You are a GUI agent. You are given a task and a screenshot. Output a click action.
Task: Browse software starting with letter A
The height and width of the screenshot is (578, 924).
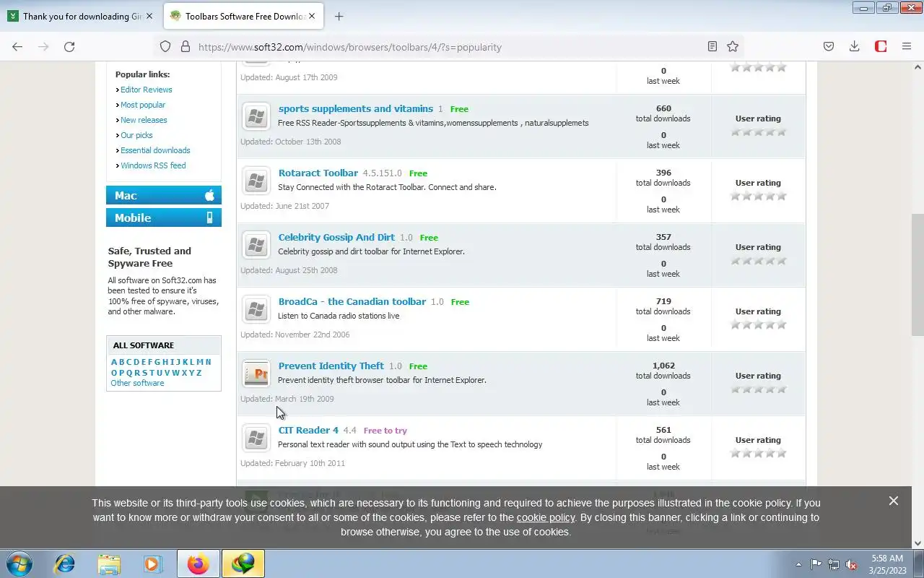click(x=114, y=363)
